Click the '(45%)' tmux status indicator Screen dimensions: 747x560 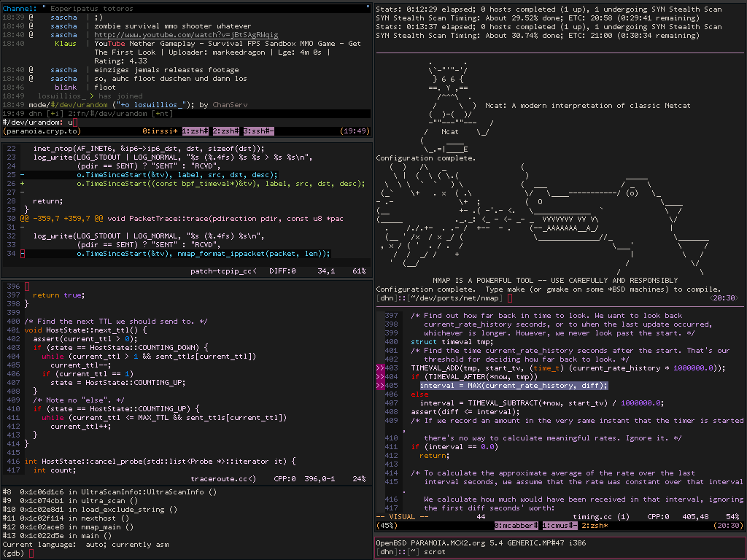[x=387, y=526]
